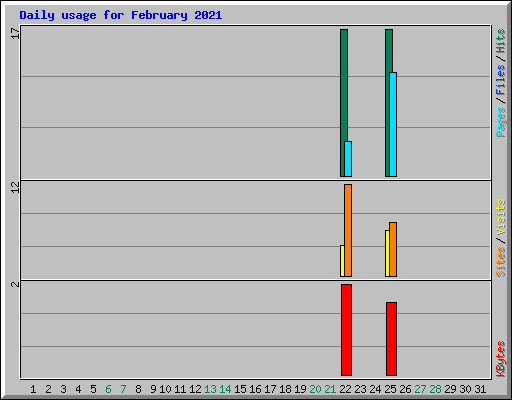512x400 pixels.
Task: Click weekend day 21 on the x-axis
Action: pos(330,389)
